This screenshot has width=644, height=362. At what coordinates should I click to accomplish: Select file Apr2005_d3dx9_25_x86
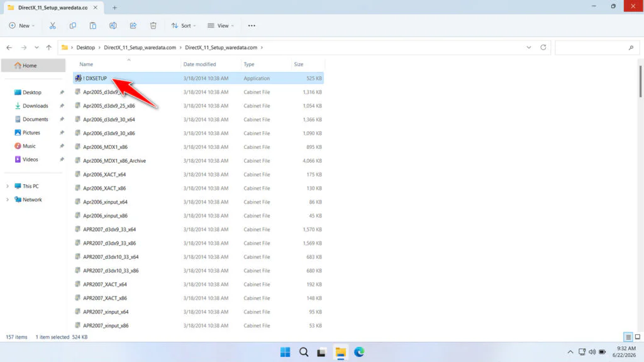coord(198,106)
